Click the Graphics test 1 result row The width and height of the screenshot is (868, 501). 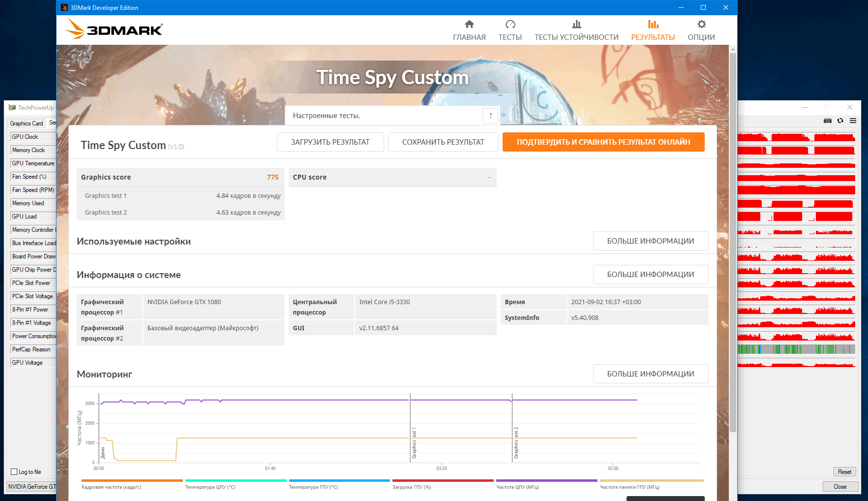180,195
